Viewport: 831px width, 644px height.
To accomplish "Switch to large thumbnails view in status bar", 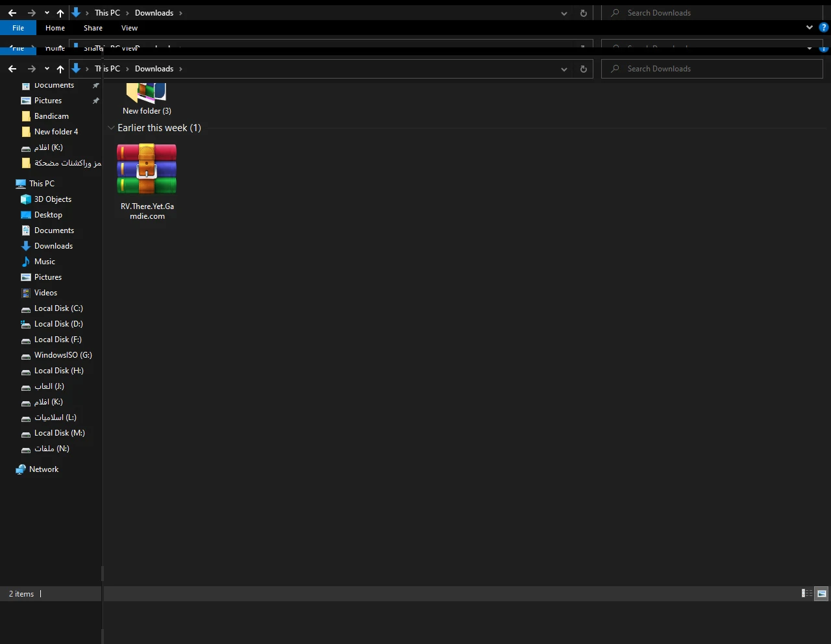I will point(822,593).
